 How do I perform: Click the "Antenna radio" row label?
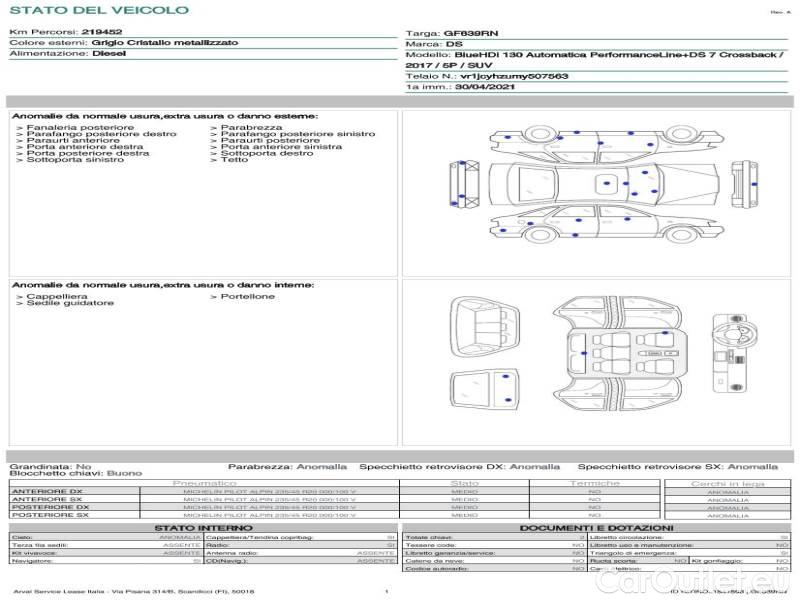[232, 553]
